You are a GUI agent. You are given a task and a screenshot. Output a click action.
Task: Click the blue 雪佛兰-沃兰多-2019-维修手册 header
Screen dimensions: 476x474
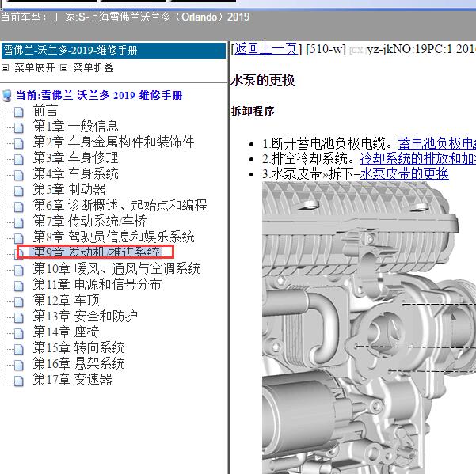(x=113, y=50)
